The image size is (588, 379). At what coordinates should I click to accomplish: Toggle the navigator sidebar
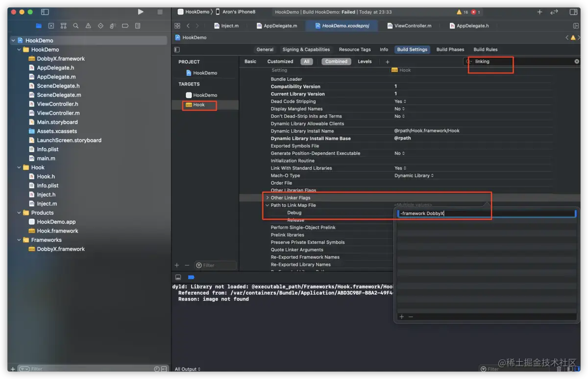pos(45,12)
